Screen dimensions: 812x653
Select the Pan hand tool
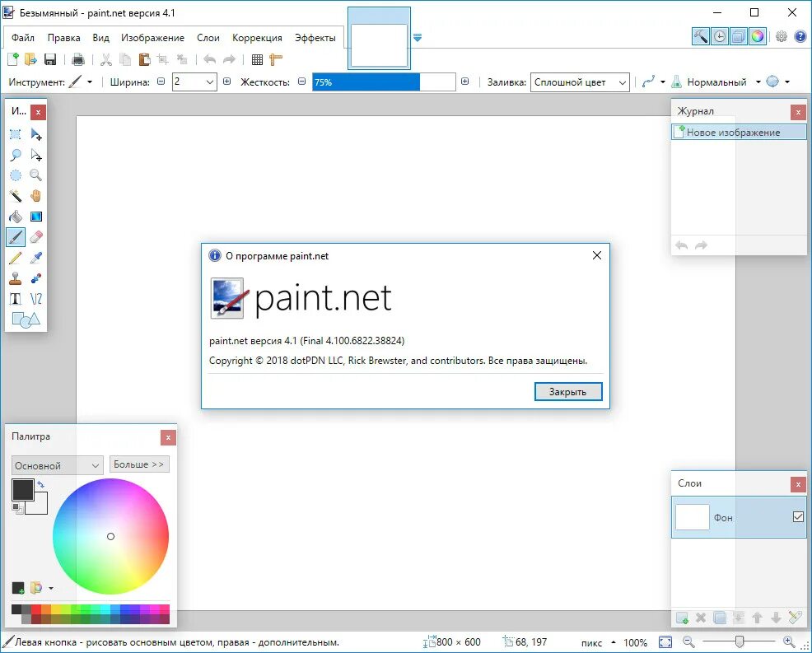[35, 196]
